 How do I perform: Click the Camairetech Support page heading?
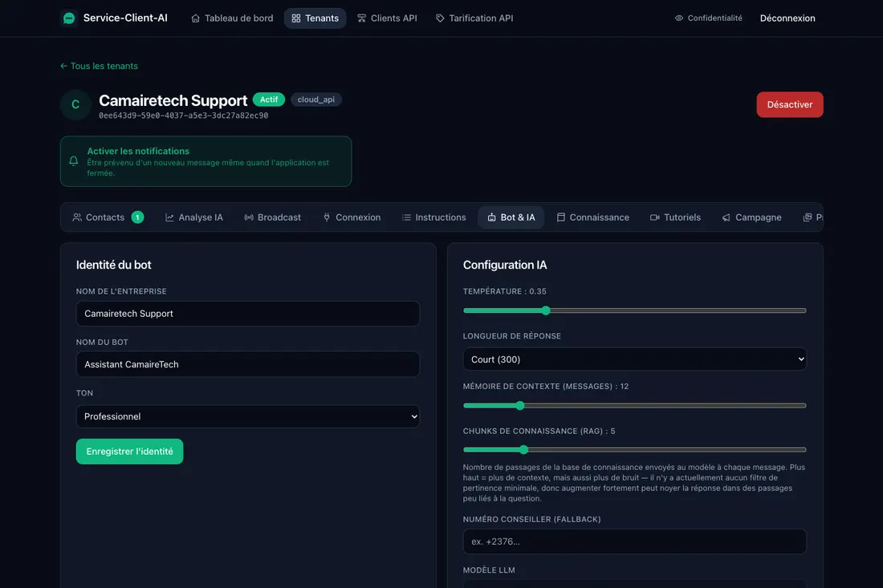click(x=173, y=100)
